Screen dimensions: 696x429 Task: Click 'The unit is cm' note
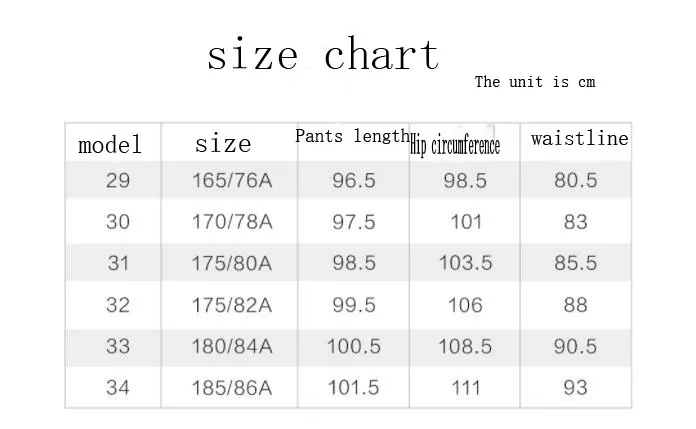click(x=535, y=82)
